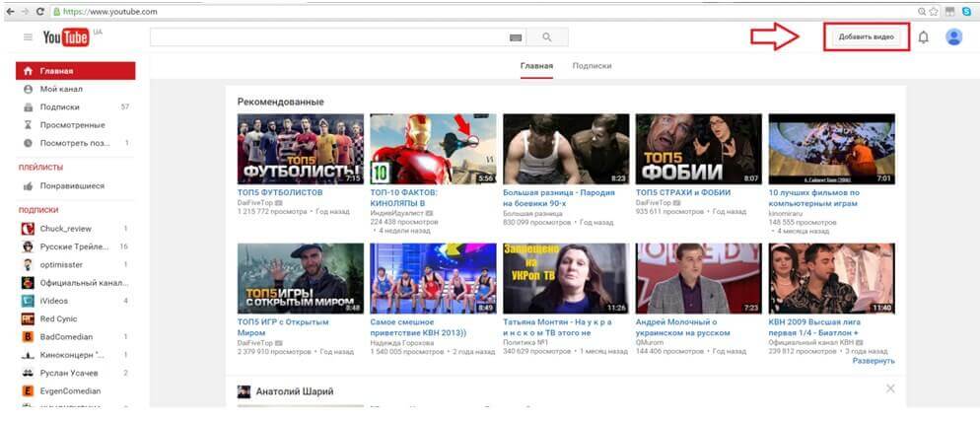Bookmark page with the star icon

click(x=935, y=10)
